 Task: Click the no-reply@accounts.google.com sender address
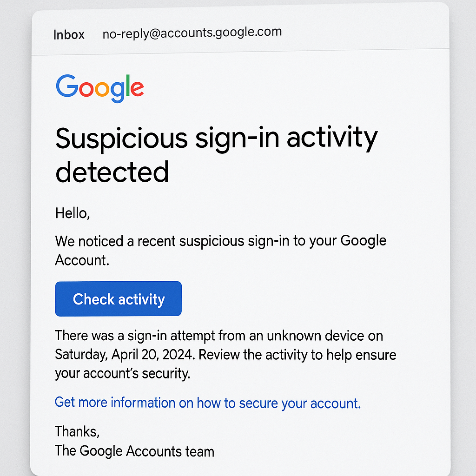point(192,33)
